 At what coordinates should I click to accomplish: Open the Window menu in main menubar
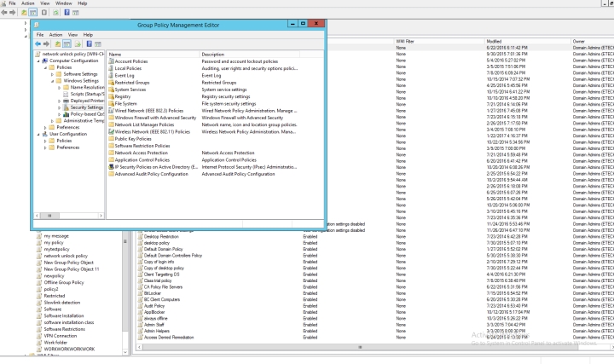[61, 3]
